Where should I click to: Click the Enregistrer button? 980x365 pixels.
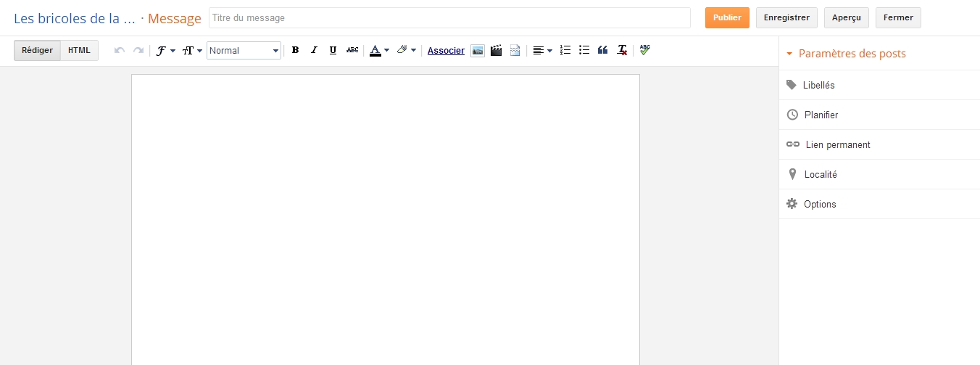click(x=786, y=17)
